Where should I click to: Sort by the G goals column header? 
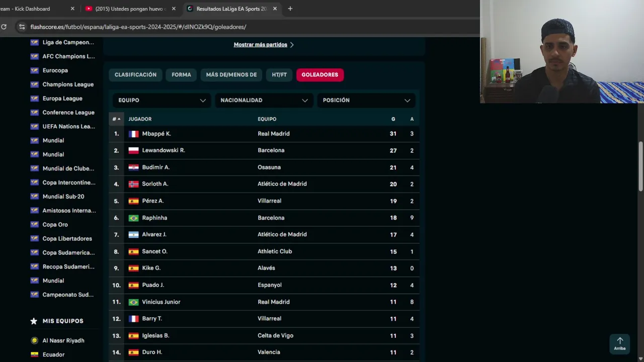click(393, 119)
